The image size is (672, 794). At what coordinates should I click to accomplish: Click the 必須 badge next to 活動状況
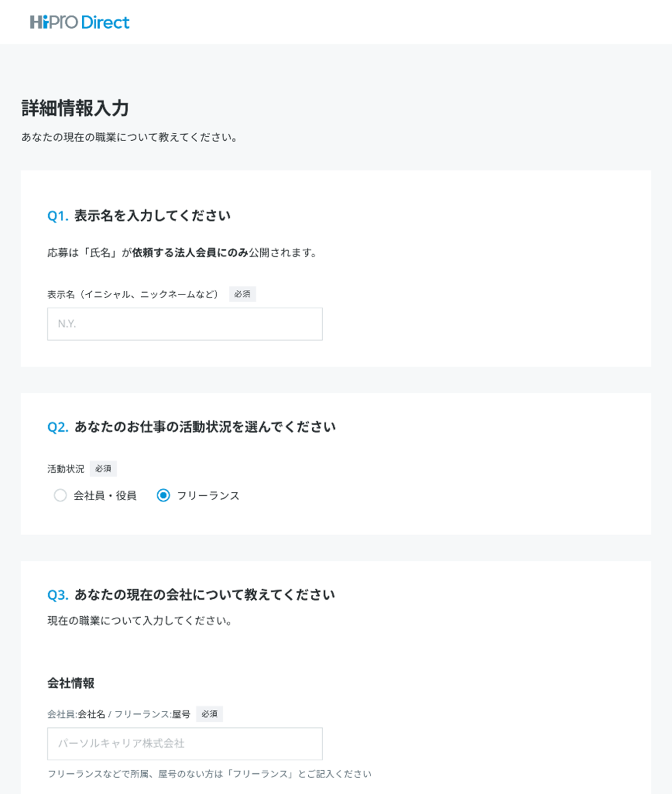(103, 469)
